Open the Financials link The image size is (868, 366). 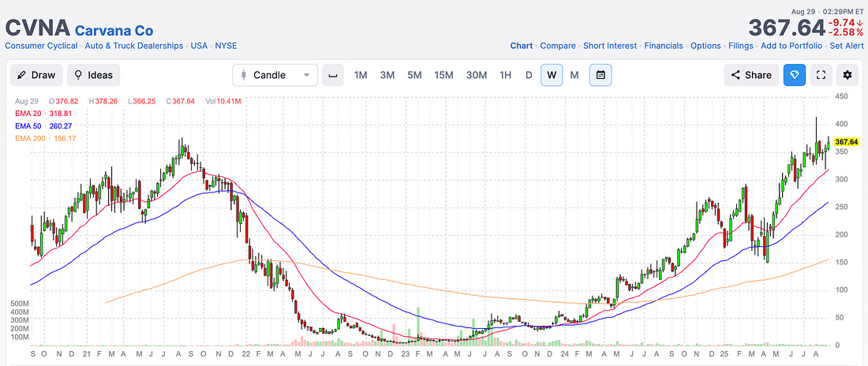(x=664, y=46)
